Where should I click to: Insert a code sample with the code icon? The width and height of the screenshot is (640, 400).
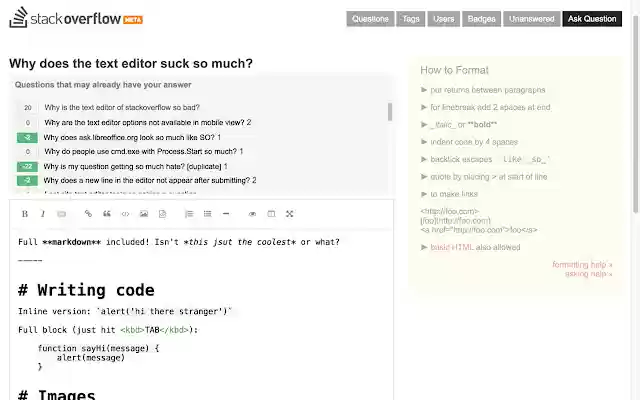pyautogui.click(x=125, y=214)
